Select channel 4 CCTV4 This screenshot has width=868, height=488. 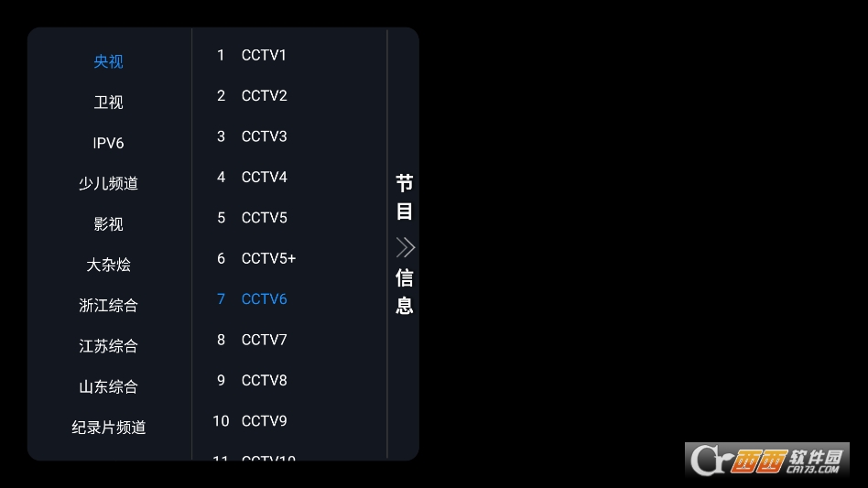(x=264, y=177)
